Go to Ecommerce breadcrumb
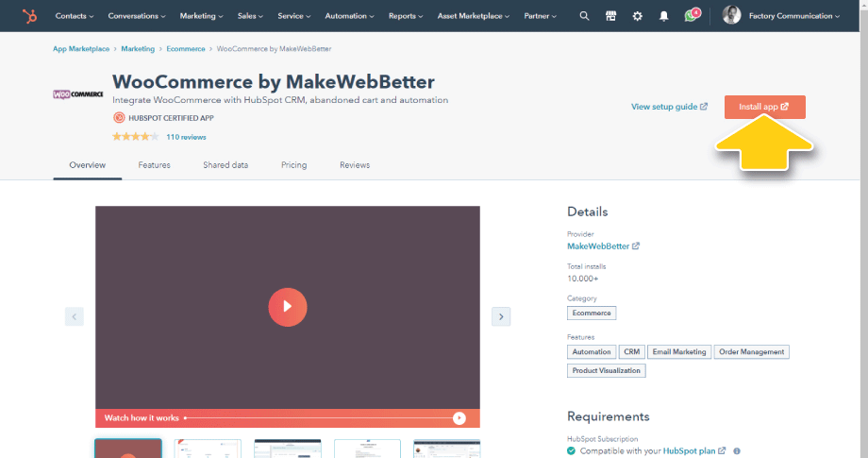This screenshot has width=868, height=458. (186, 49)
